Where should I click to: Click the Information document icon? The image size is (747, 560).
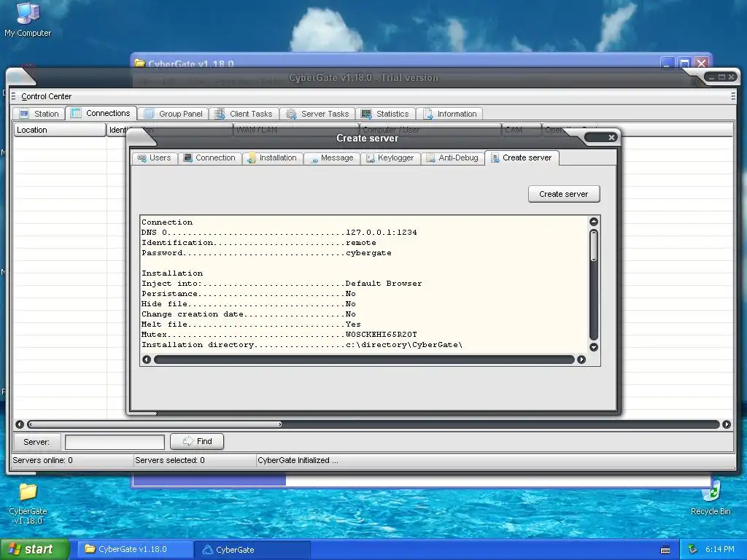click(x=429, y=114)
